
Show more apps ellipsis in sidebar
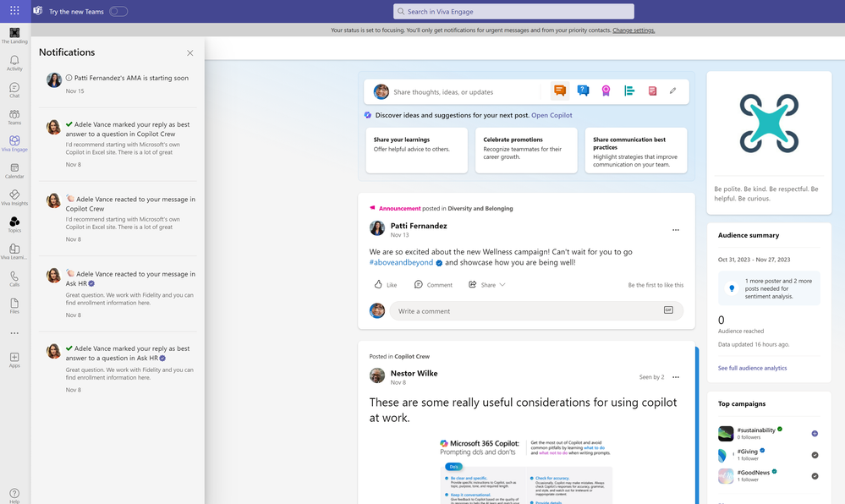(14, 333)
